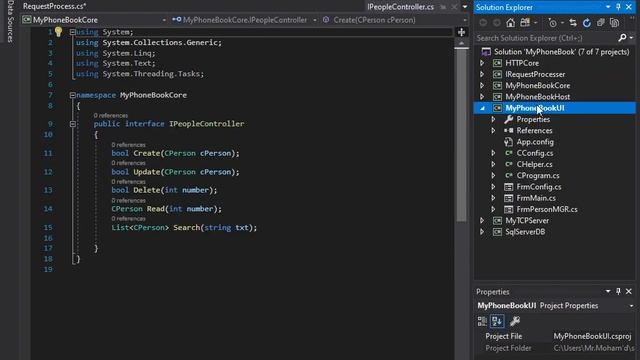
Task: Click the CConfig.cs C# file icon
Action: 508,153
